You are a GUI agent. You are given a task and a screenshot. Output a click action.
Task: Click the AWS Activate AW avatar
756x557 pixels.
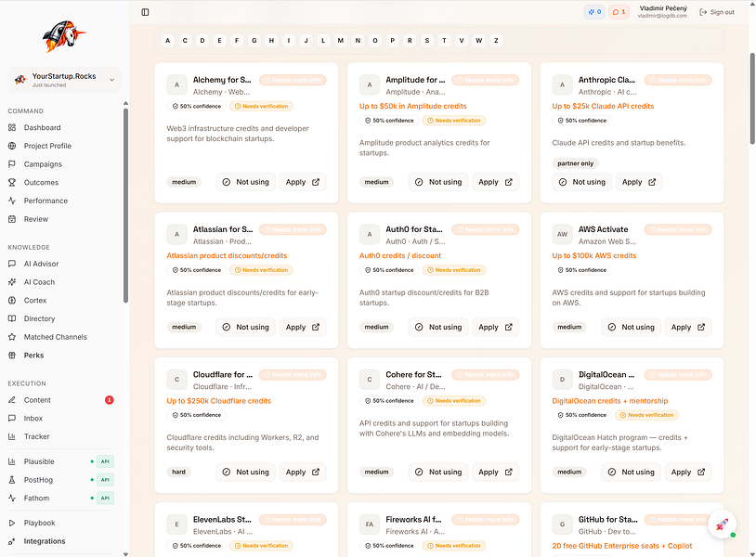(562, 234)
